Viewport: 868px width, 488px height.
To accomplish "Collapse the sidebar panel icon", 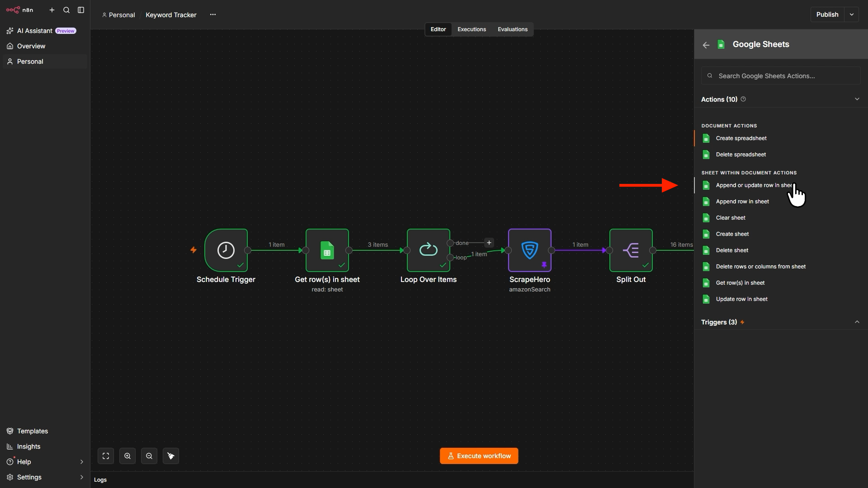I will click(81, 10).
